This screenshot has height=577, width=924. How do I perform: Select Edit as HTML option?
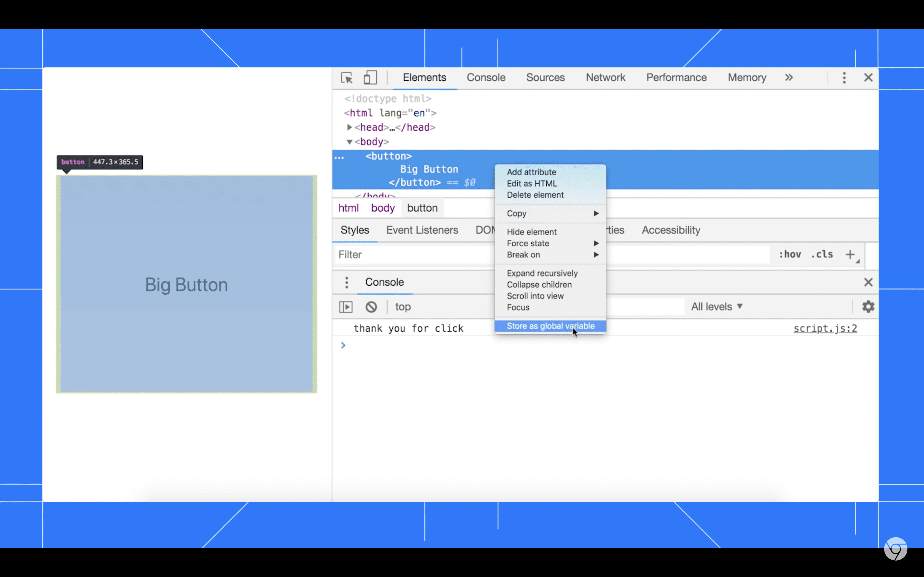532,183
